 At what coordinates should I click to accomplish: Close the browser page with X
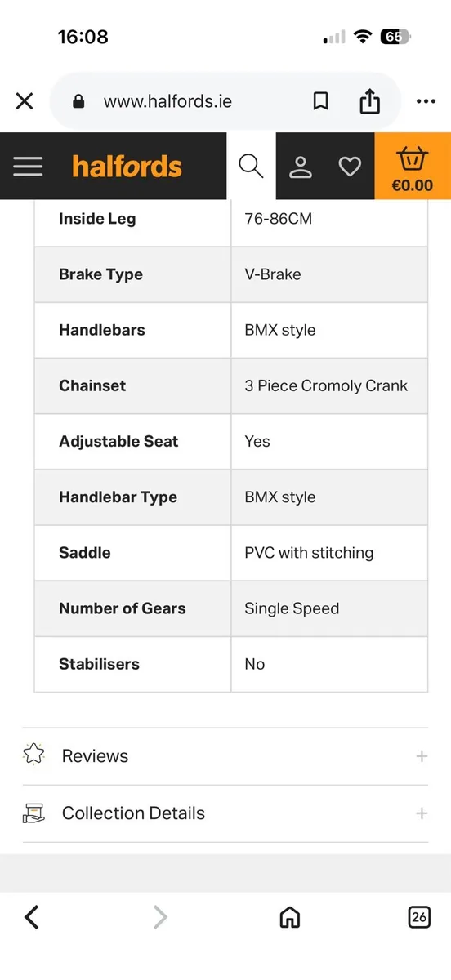pyautogui.click(x=25, y=101)
